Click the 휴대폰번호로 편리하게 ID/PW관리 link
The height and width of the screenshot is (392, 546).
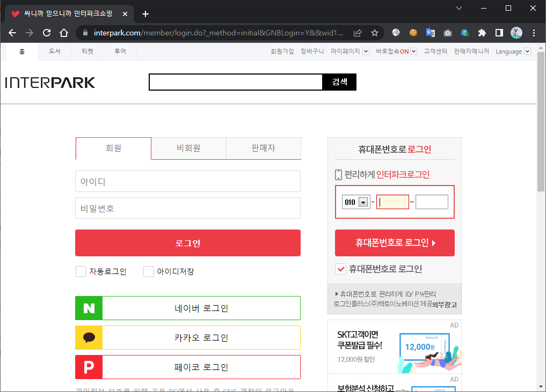pos(385,294)
